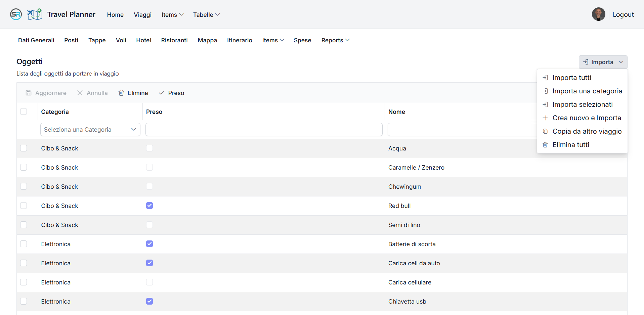Choose Importa una categoria from the menu
The height and width of the screenshot is (315, 644).
click(x=587, y=91)
